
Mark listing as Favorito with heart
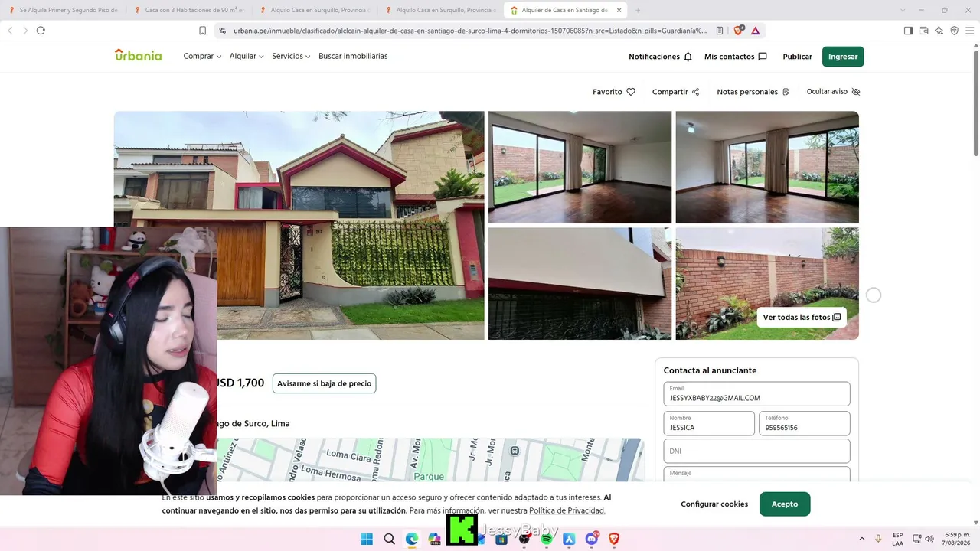[631, 92]
